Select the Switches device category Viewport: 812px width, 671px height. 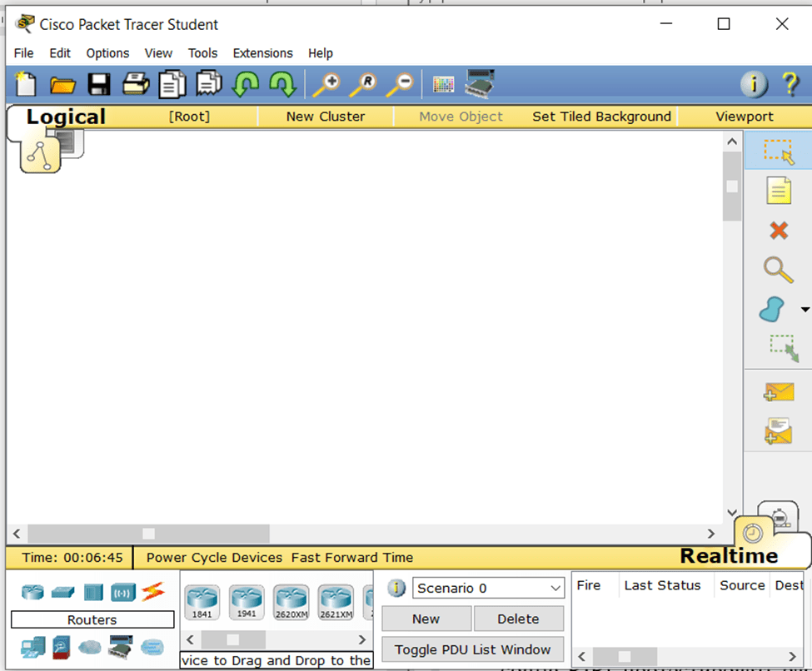point(63,592)
